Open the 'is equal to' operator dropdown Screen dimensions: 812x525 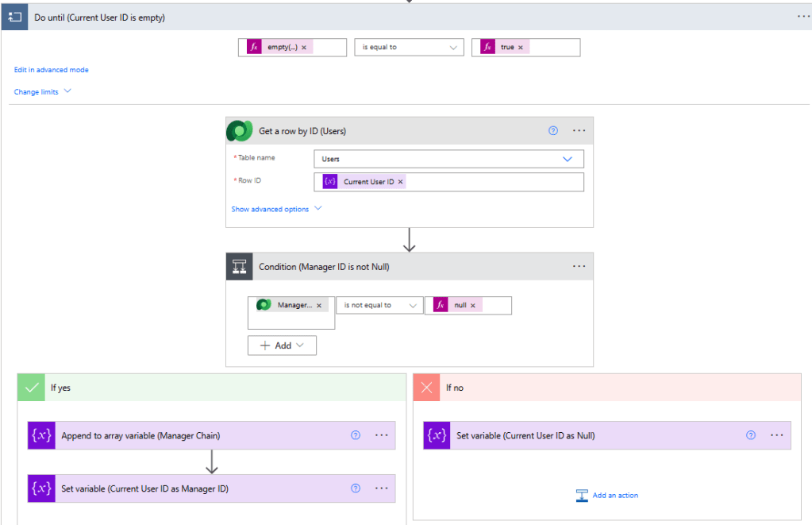(409, 48)
